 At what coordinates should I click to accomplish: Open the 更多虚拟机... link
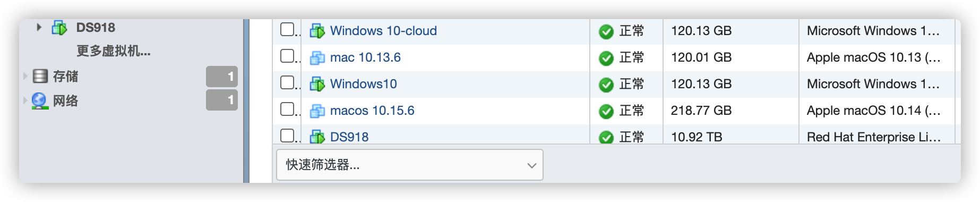(x=114, y=51)
